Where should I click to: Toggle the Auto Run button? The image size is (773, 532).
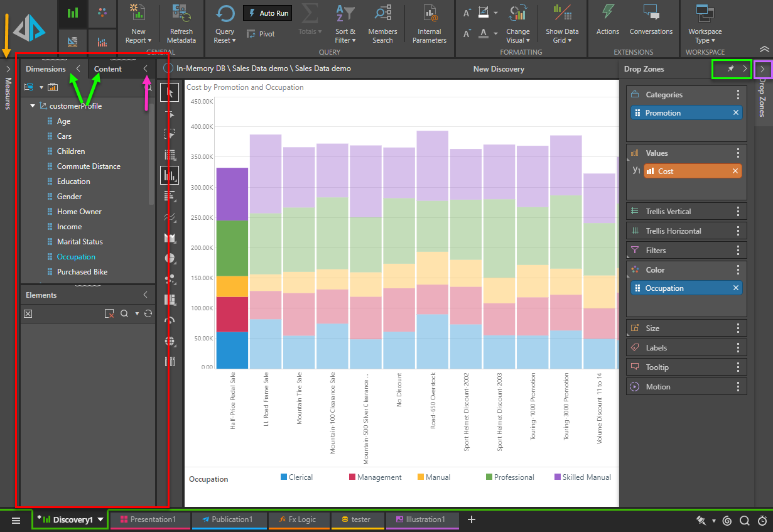268,13
